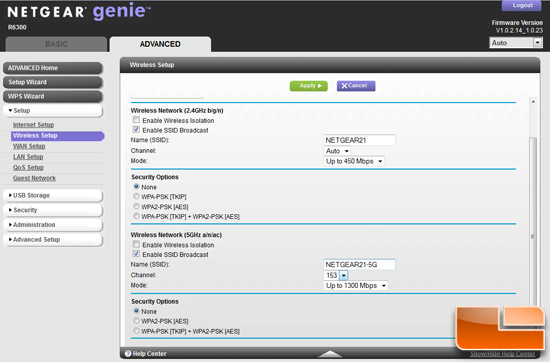This screenshot has height=362, width=550.
Task: Expand the Advanced Setup section
Action: (x=53, y=240)
